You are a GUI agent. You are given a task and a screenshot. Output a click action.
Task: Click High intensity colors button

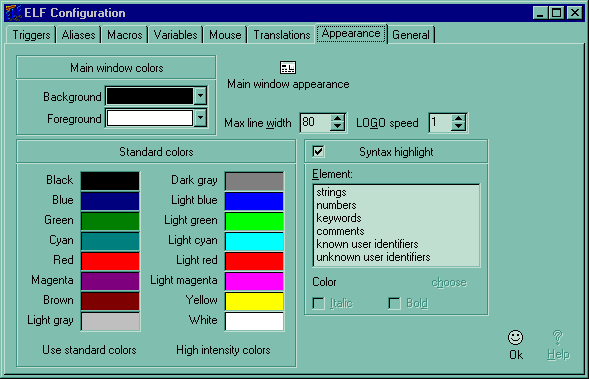[x=223, y=350]
